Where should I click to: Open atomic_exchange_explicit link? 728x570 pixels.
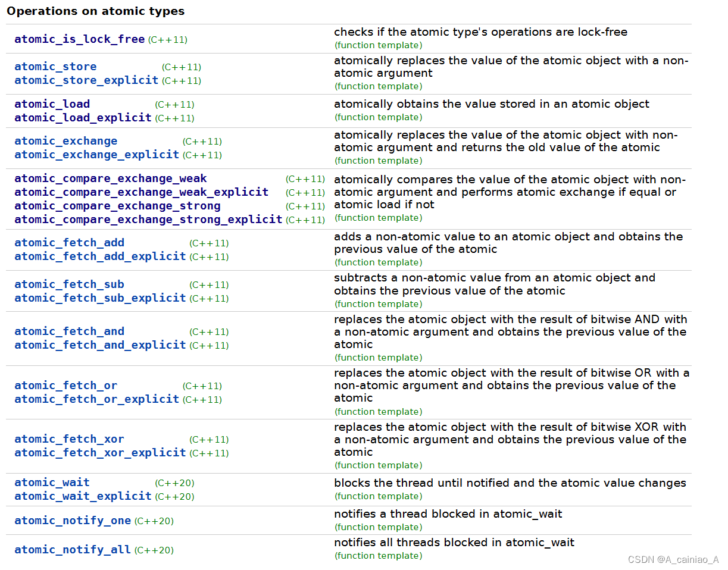97,155
